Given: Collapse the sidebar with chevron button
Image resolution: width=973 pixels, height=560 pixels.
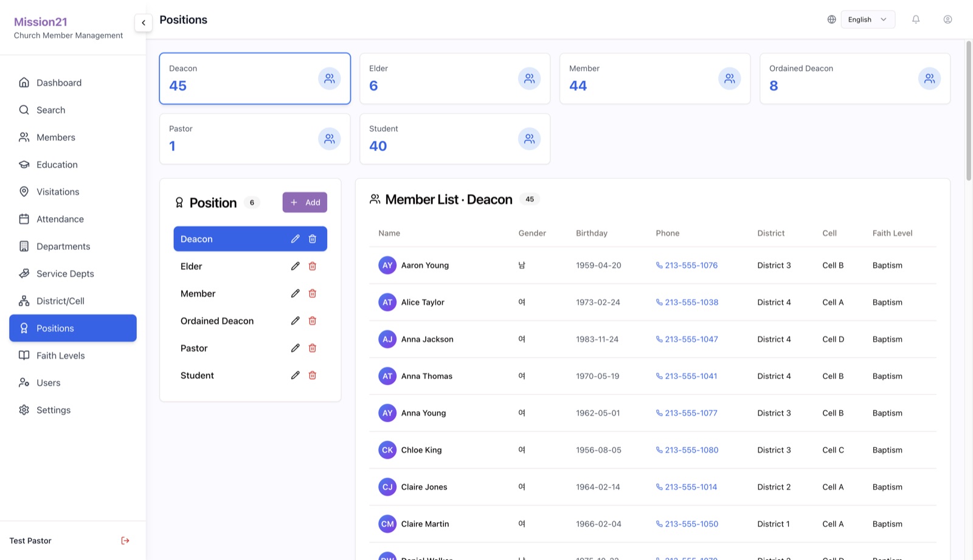Looking at the screenshot, I should click(x=144, y=23).
